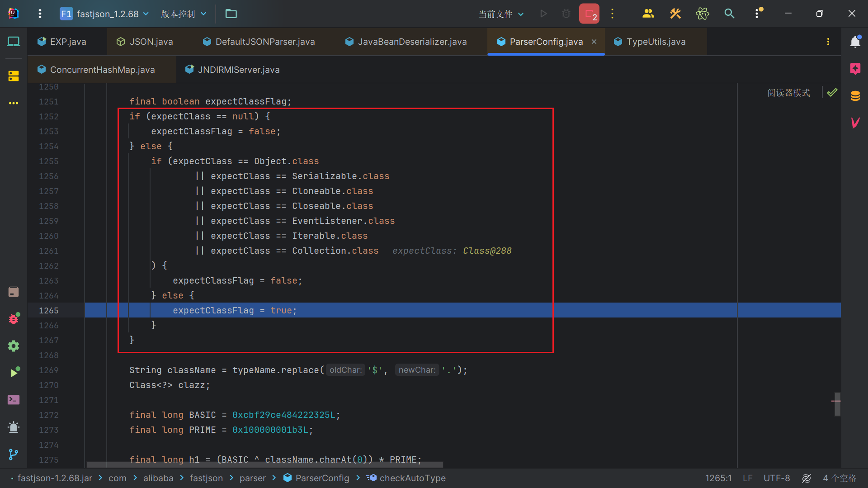Expand the 当前文件 run configuration dropdown
868x488 pixels.
coord(501,14)
